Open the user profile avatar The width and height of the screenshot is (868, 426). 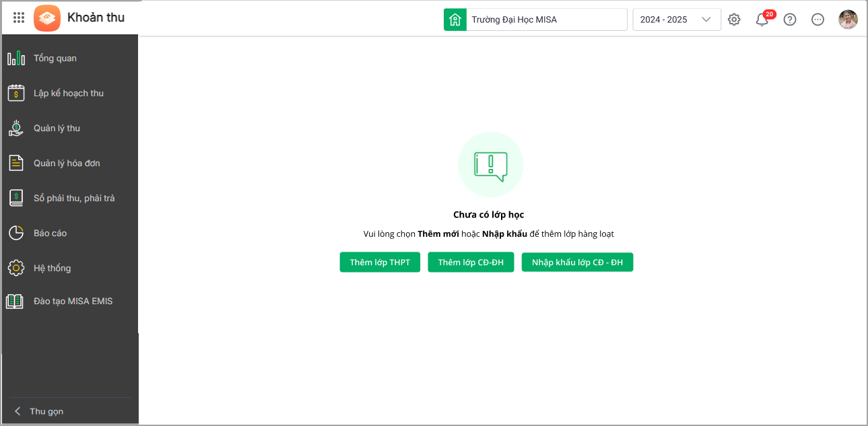[x=848, y=20]
